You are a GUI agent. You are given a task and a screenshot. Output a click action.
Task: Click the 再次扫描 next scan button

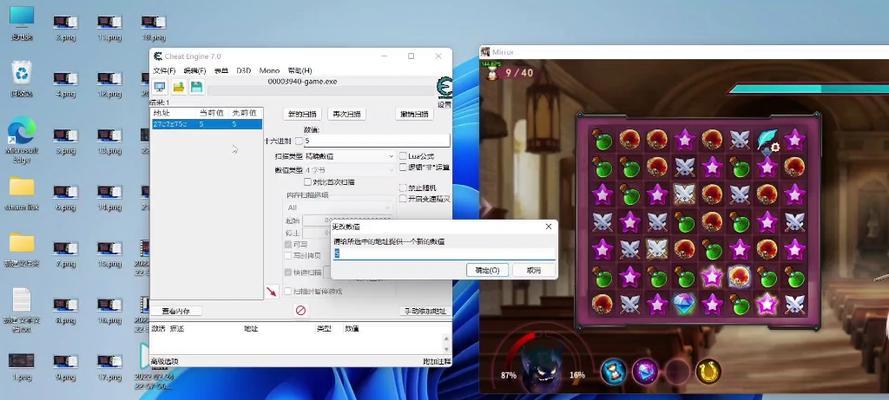[347, 114]
